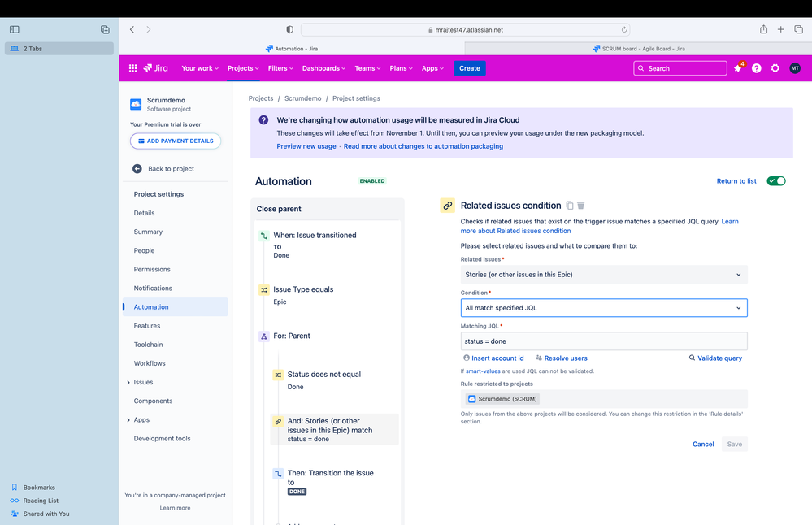Click the privacy shield icon
The image size is (812, 525).
290,29
